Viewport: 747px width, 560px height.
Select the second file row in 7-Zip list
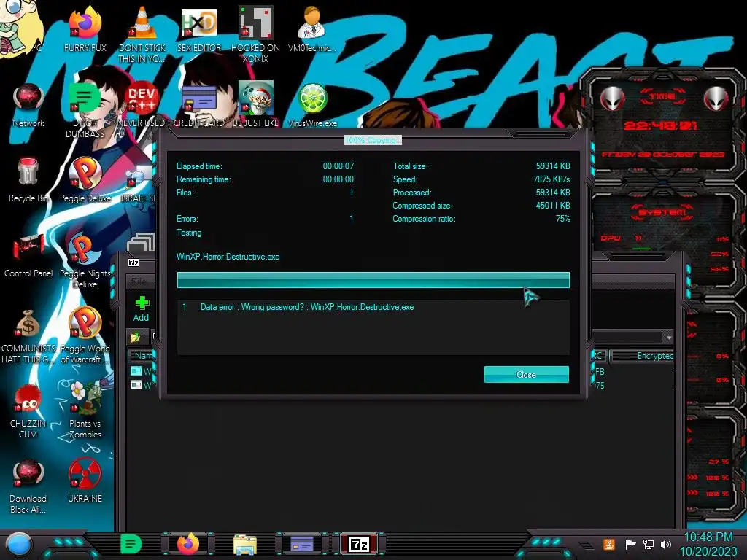[x=141, y=385]
